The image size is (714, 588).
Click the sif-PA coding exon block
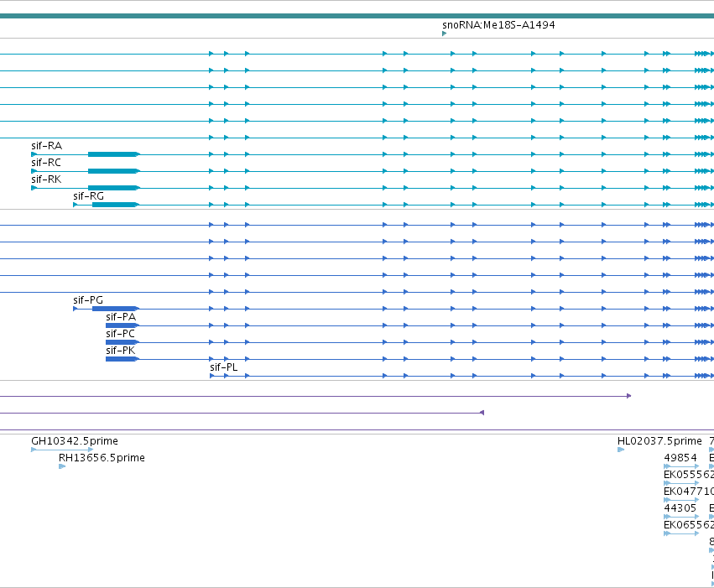[x=122, y=325]
